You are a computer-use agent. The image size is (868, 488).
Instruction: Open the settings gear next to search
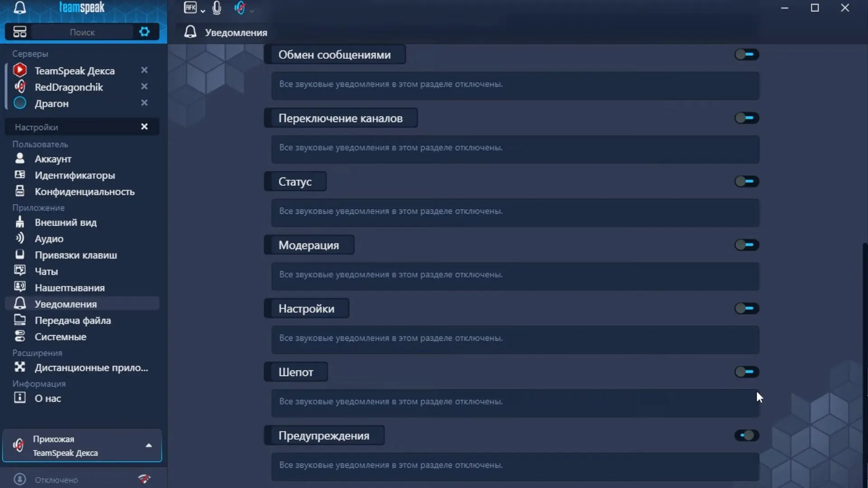tap(144, 32)
